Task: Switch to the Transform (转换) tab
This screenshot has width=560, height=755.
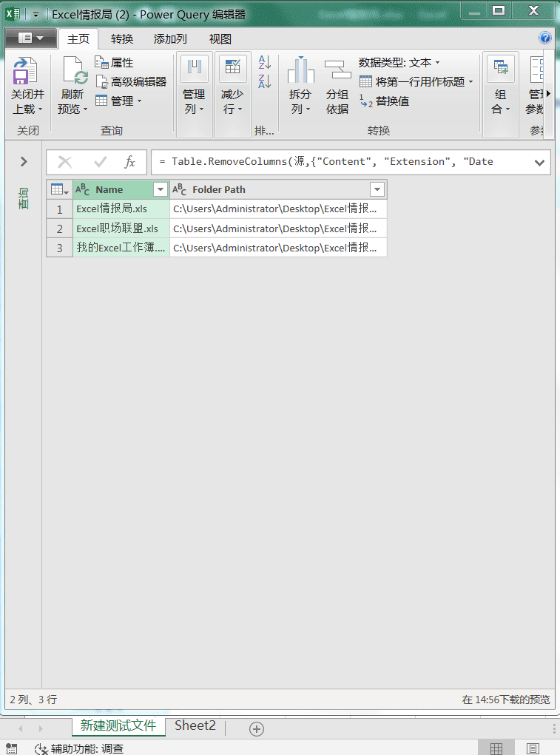Action: coord(122,39)
